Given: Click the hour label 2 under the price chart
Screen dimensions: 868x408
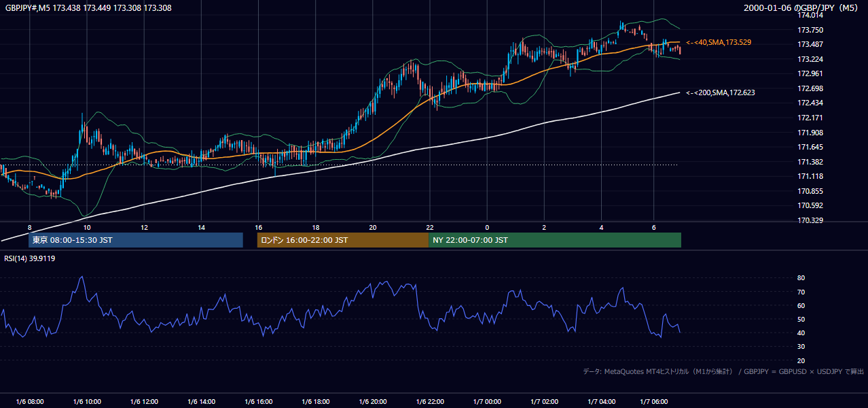Looking at the screenshot, I should coord(544,227).
